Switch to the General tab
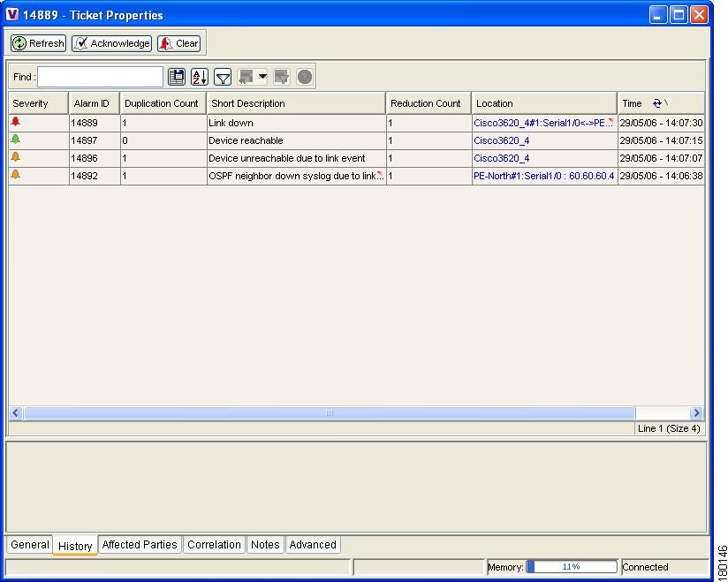Viewport: 728px width, 582px height. (x=29, y=545)
